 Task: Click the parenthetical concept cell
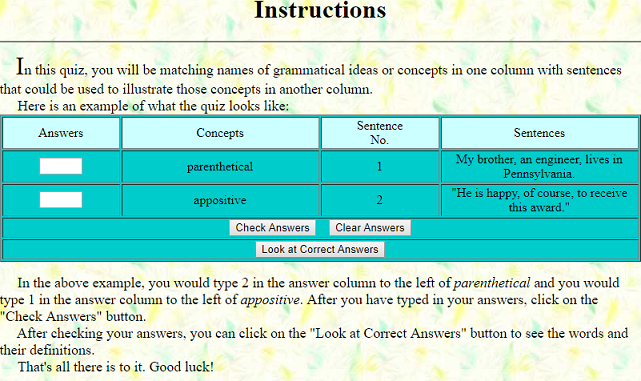(x=220, y=167)
